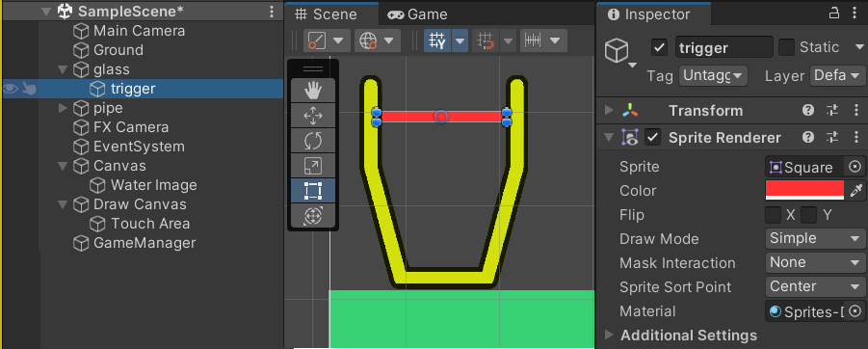
Task: Open the Mask Interaction dropdown
Action: click(815, 262)
